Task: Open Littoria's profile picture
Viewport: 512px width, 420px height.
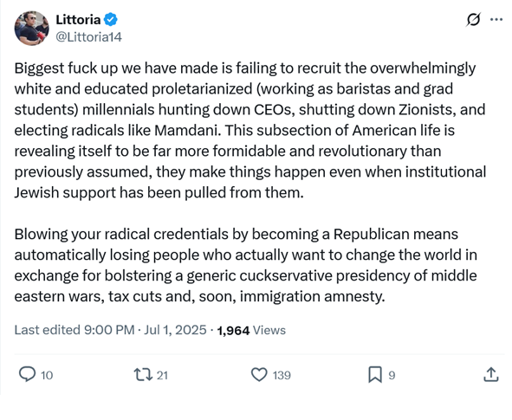Action: coord(32,28)
